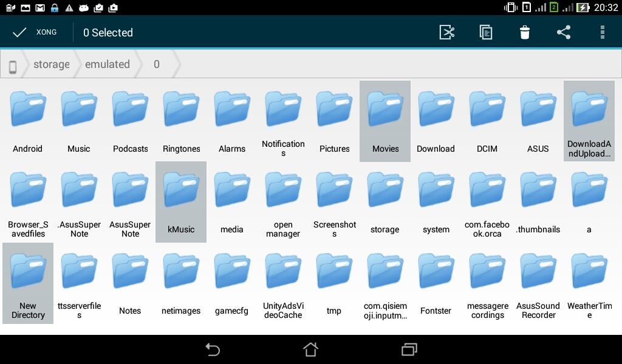This screenshot has width=622, height=364.
Task: Tap the Copy icon in toolbar
Action: point(485,32)
